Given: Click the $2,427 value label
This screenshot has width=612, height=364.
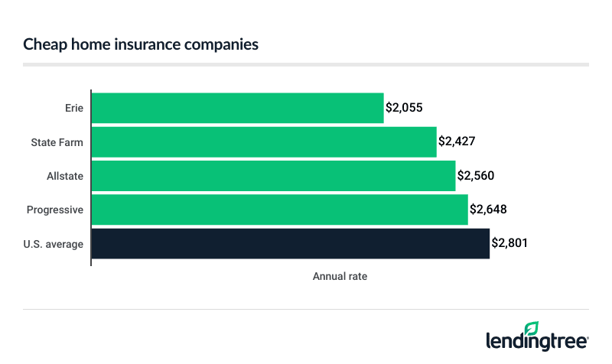Looking at the screenshot, I should click(x=457, y=141).
